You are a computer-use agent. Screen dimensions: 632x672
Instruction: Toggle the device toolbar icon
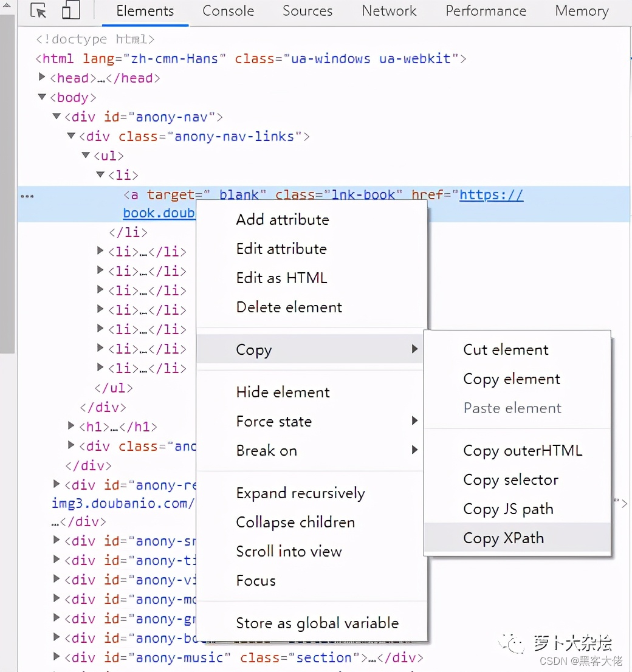[x=70, y=10]
